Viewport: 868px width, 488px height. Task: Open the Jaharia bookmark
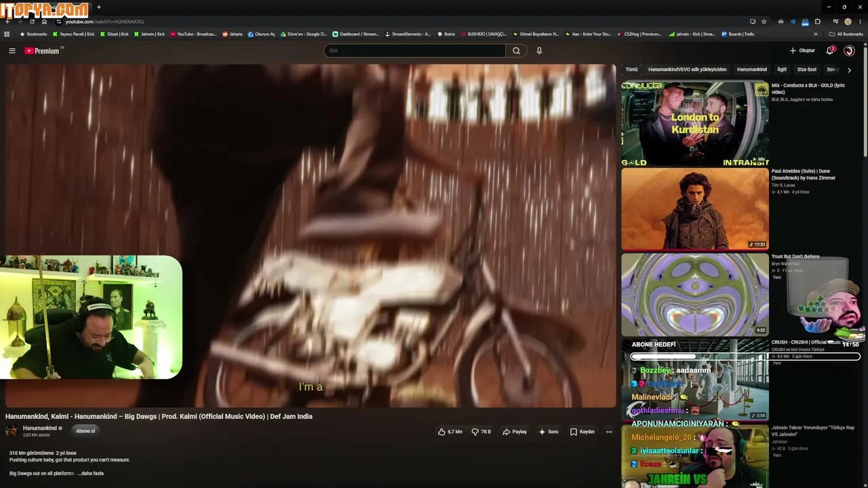(x=232, y=34)
